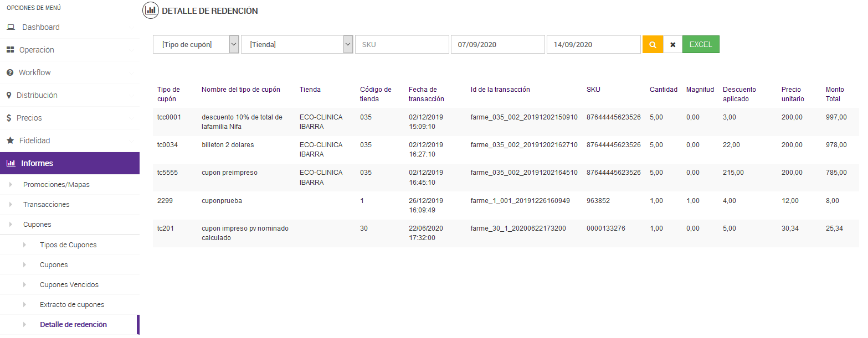Open the Informes menu section

click(37, 163)
